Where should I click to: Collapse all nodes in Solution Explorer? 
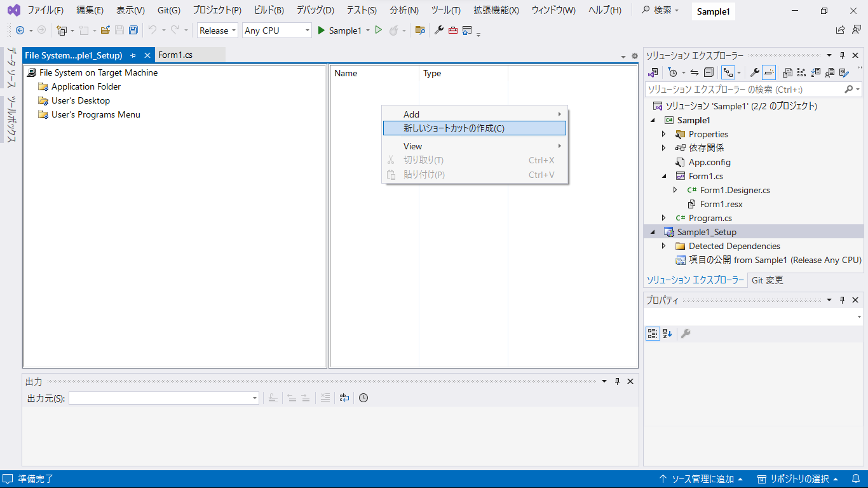pyautogui.click(x=709, y=73)
